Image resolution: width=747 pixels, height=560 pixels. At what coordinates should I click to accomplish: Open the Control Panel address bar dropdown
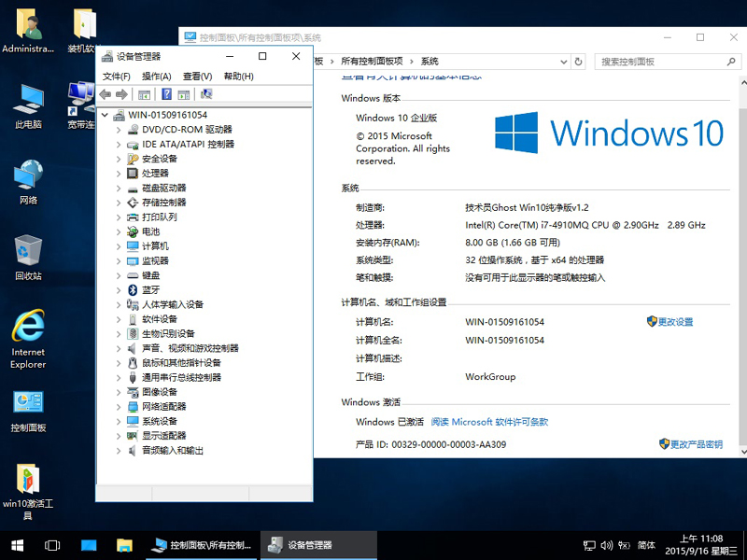[x=564, y=62]
